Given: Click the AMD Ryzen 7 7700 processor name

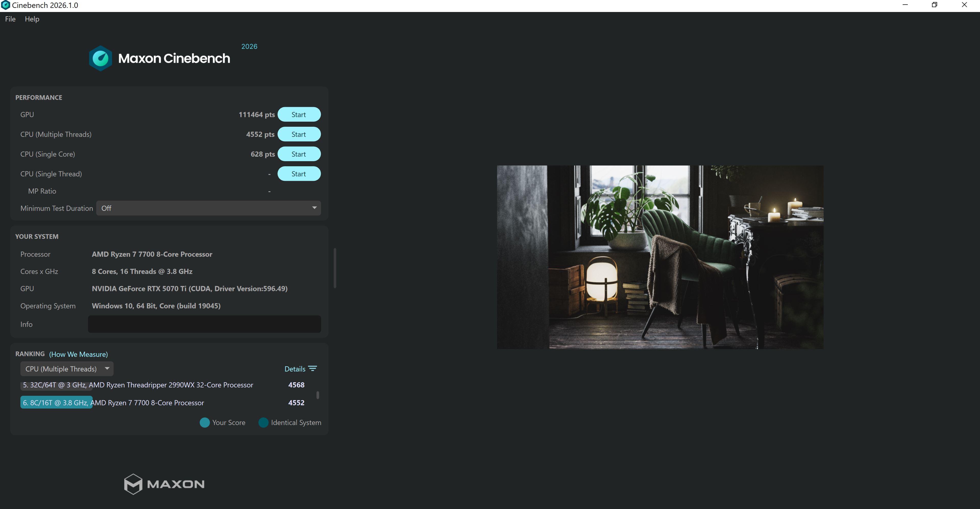Looking at the screenshot, I should (152, 254).
